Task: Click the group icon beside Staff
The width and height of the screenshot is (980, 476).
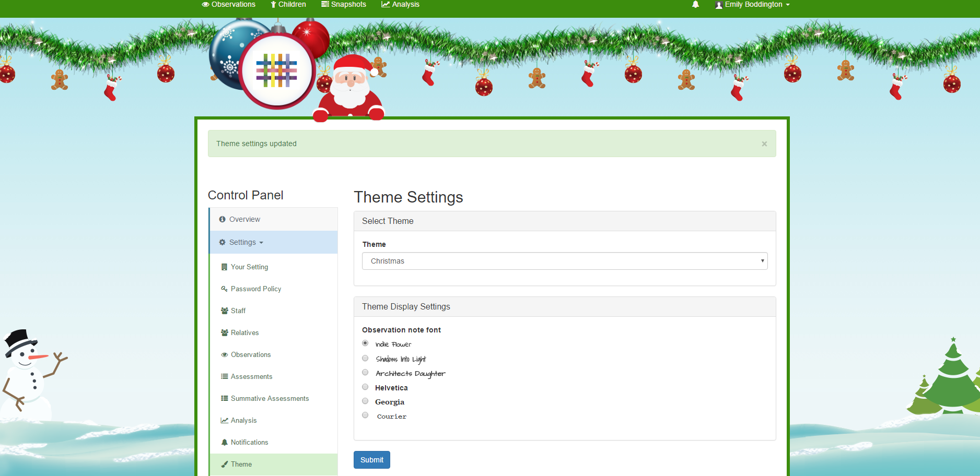Action: 224,311
